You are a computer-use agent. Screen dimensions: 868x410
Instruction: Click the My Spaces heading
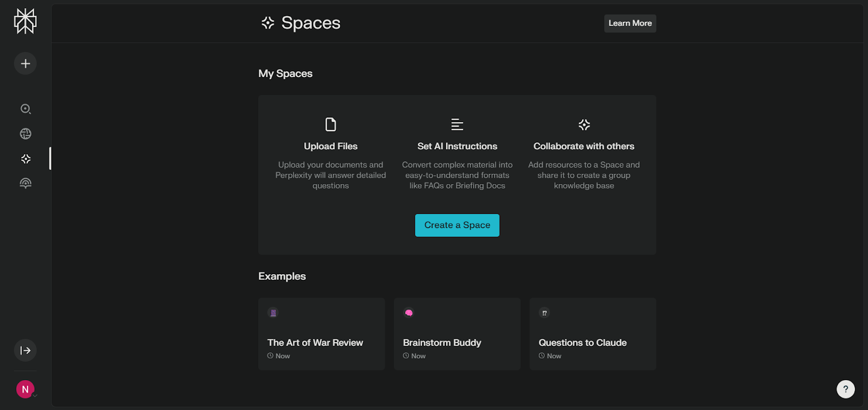pyautogui.click(x=285, y=73)
